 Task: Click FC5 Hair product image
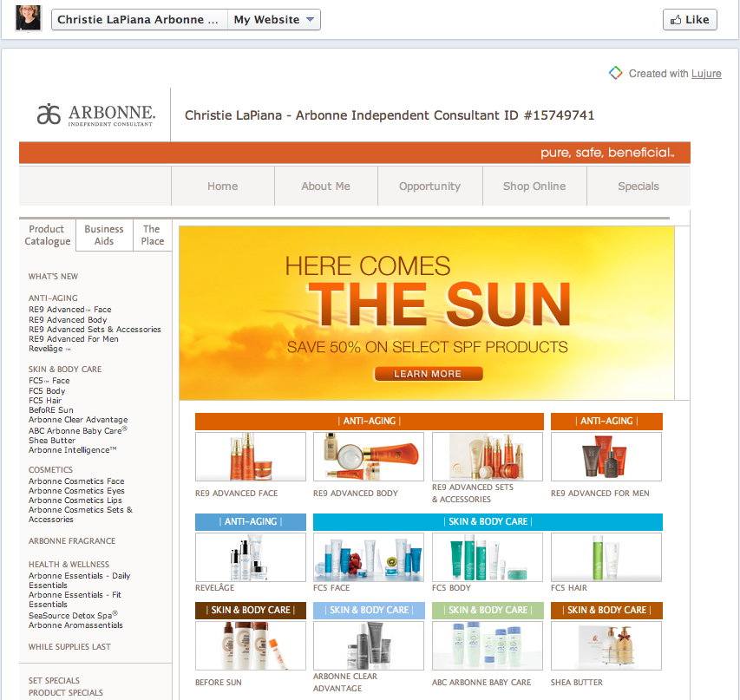pos(606,557)
